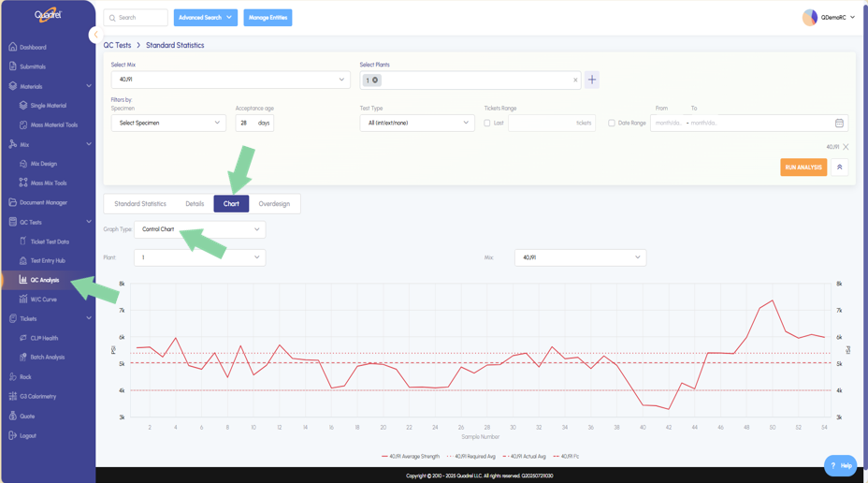Collapse sidebar with the arrow toggle
This screenshot has height=483, width=868.
tap(95, 35)
